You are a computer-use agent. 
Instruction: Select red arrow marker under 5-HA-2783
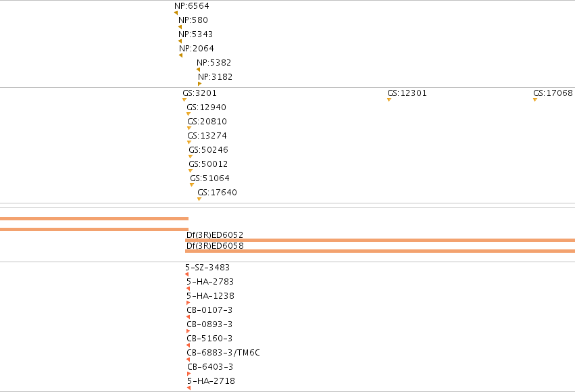[x=188, y=289]
